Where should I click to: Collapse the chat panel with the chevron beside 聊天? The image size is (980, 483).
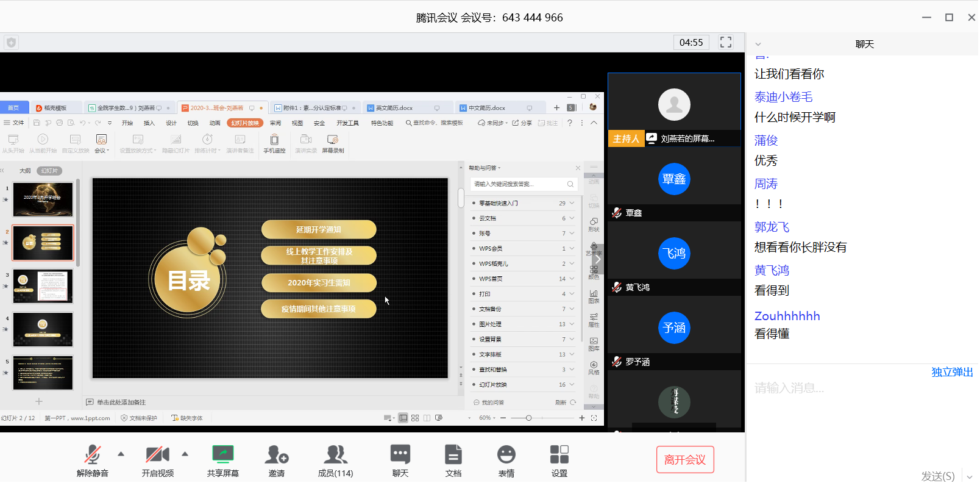[758, 44]
